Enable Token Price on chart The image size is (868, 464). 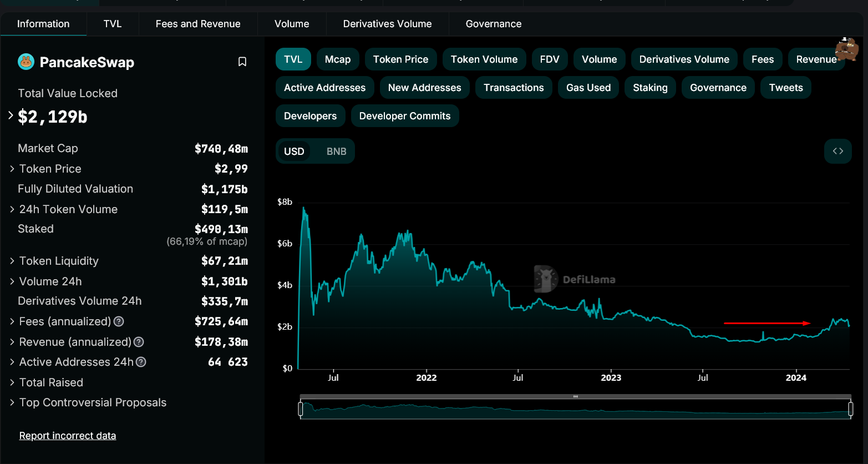click(x=401, y=59)
